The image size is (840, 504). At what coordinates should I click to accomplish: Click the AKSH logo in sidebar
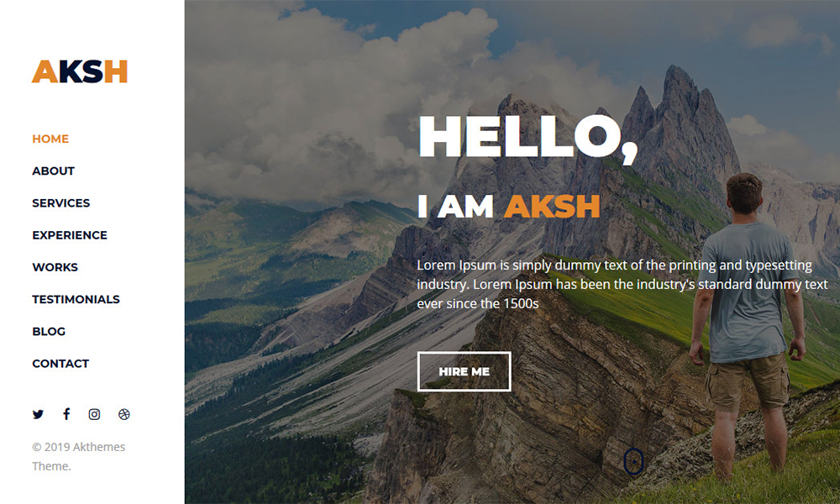pos(79,71)
